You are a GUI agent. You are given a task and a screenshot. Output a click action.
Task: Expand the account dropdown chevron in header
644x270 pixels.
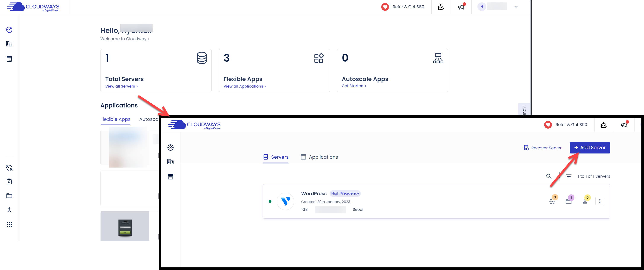point(516,7)
